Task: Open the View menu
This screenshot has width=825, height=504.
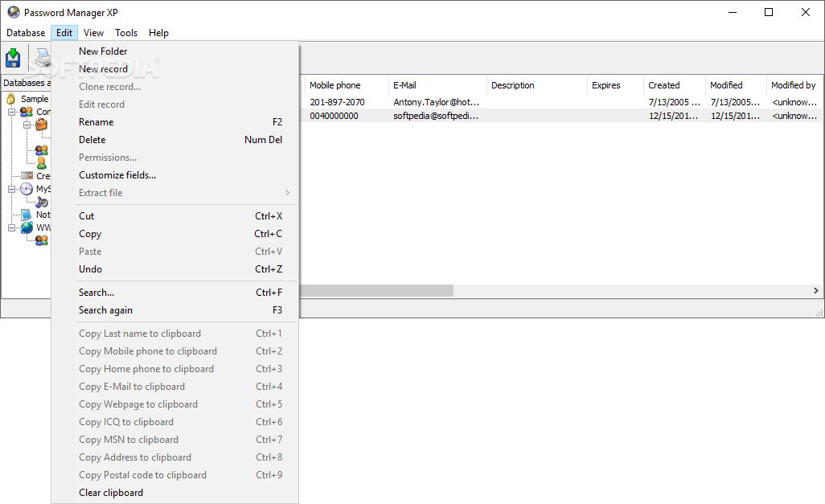Action: [x=93, y=33]
